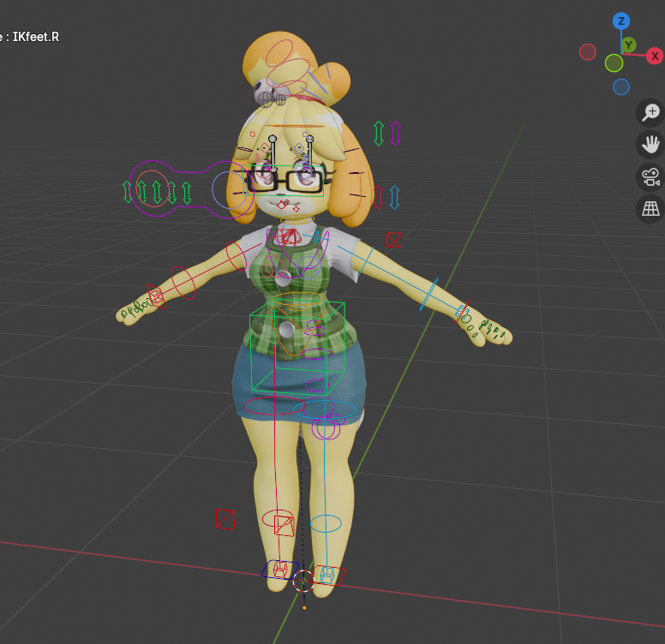
Task: Select blue circle inside purple face panel
Action: [230, 190]
